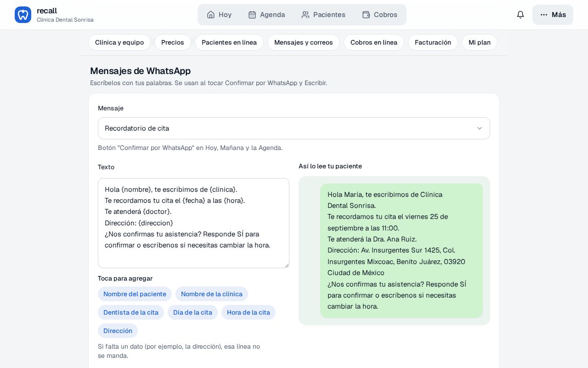Click inside the Texto message textarea
The height and width of the screenshot is (368, 588).
pos(193,223)
